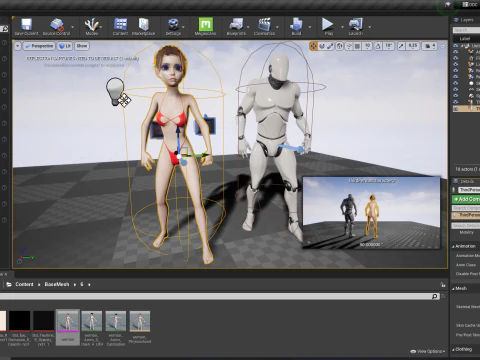
Task: Select the translate gizmo mode icon
Action: [314, 46]
